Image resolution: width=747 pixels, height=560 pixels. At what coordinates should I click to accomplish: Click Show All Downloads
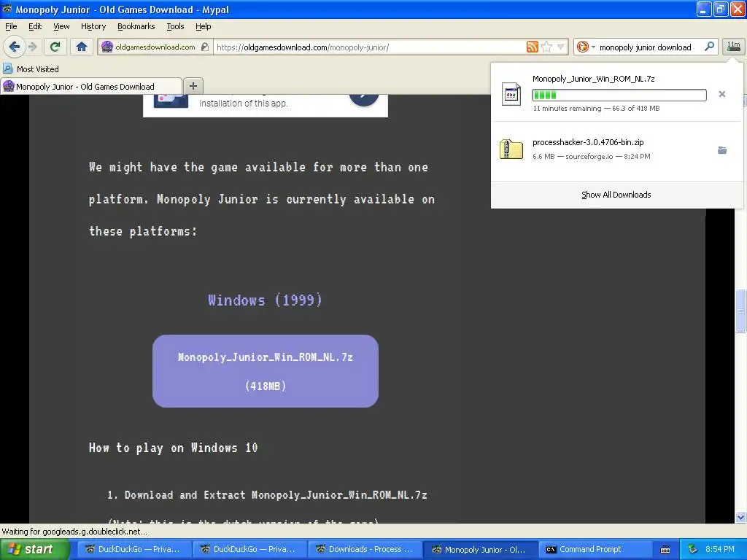point(616,195)
